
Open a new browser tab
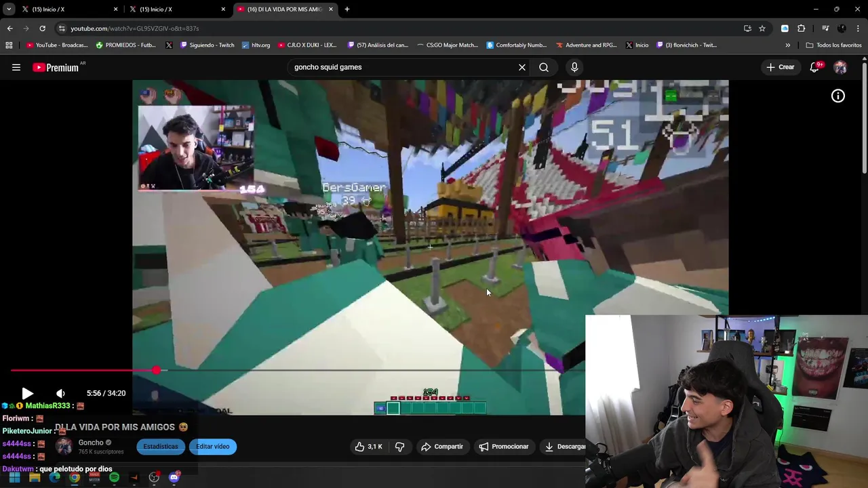347,9
